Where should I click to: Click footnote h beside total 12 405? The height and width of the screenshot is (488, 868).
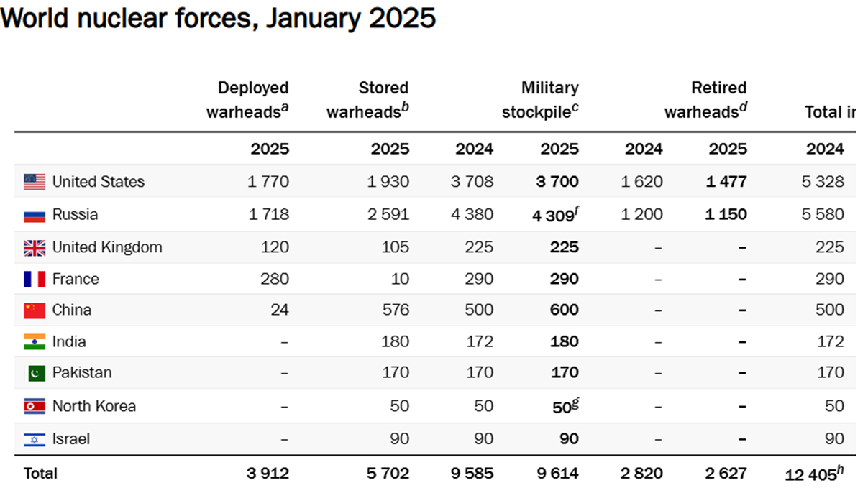[841, 468]
